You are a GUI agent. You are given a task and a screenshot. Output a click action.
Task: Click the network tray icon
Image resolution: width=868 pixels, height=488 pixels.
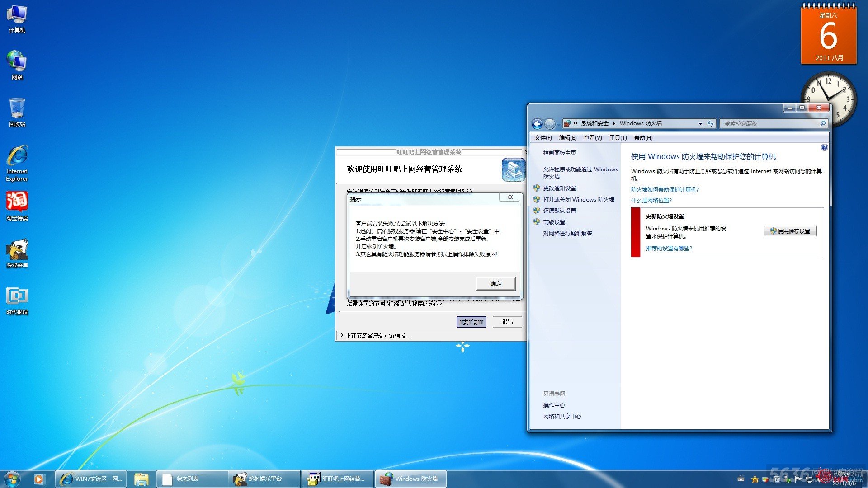(809, 479)
